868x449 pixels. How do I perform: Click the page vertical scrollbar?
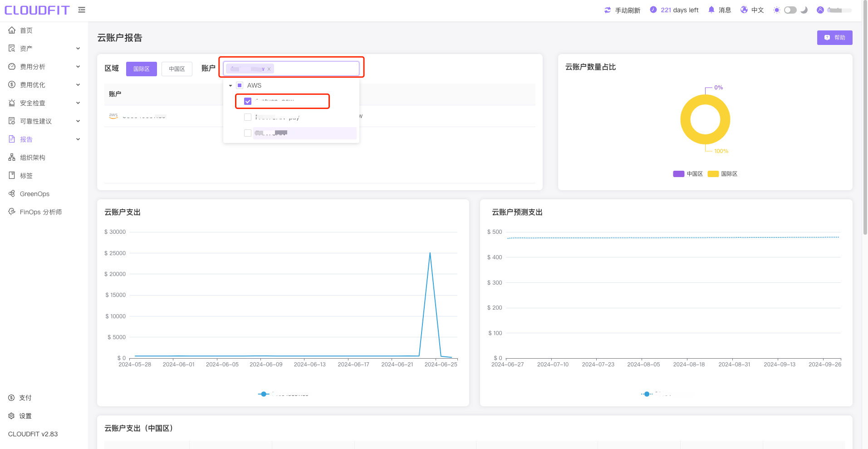pos(865,118)
